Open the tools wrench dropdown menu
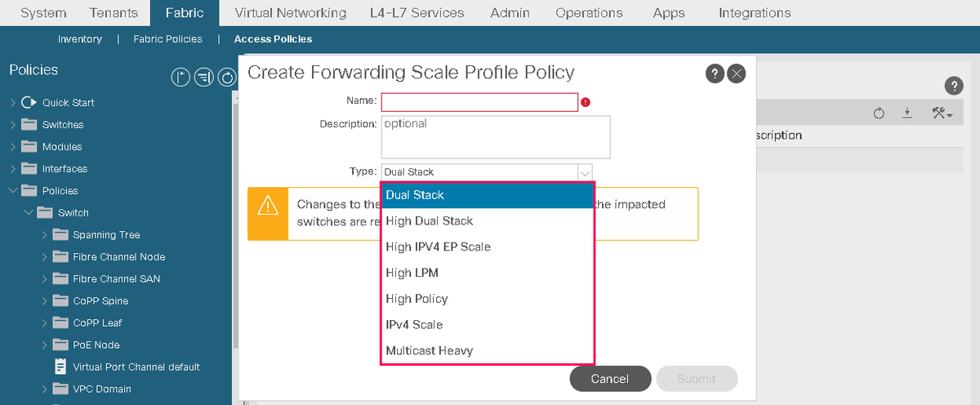Viewport: 980px width, 405px height. click(942, 113)
